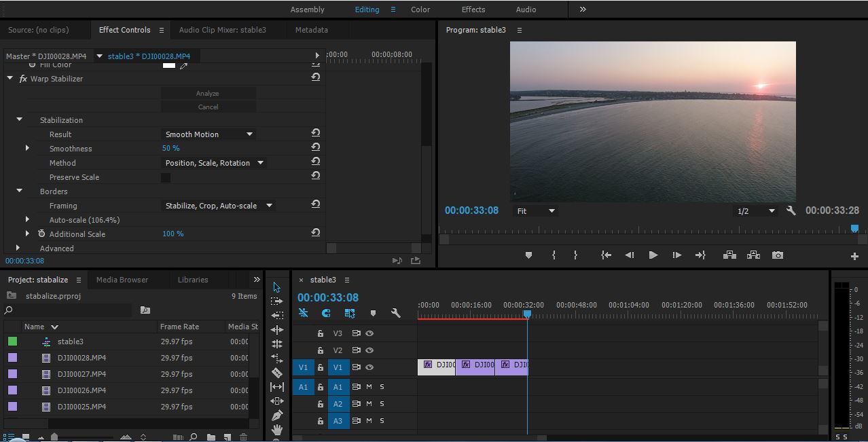Image resolution: width=868 pixels, height=442 pixels.
Task: Switch to the Color workspace
Action: tap(420, 10)
